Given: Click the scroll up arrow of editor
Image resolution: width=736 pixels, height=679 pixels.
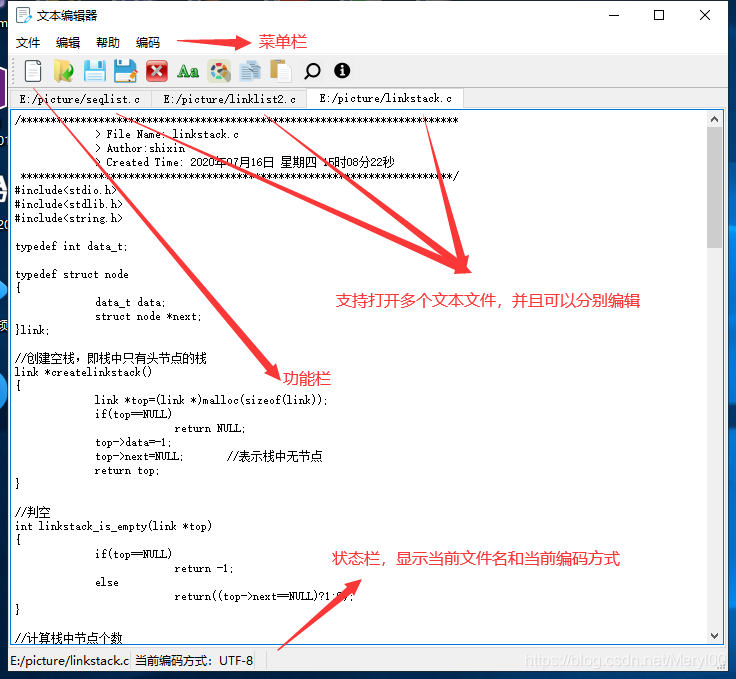Looking at the screenshot, I should [714, 119].
